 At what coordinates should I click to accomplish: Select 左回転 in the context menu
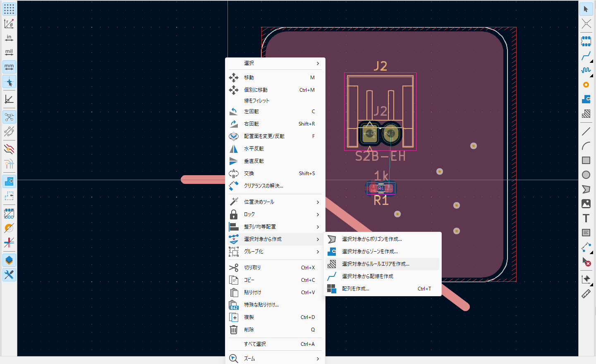tap(275, 112)
